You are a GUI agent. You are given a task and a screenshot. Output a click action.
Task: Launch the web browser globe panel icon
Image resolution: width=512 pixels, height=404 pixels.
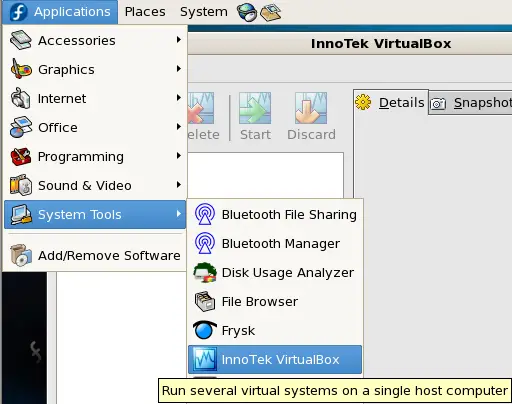tap(246, 12)
